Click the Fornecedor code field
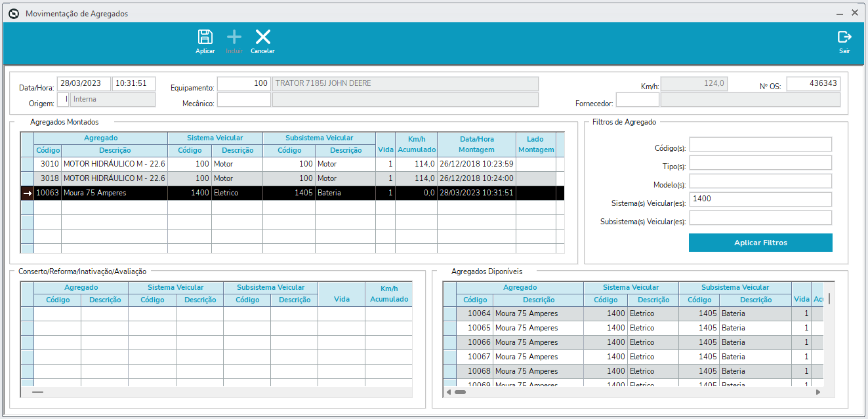This screenshot has height=419, width=868. click(637, 100)
